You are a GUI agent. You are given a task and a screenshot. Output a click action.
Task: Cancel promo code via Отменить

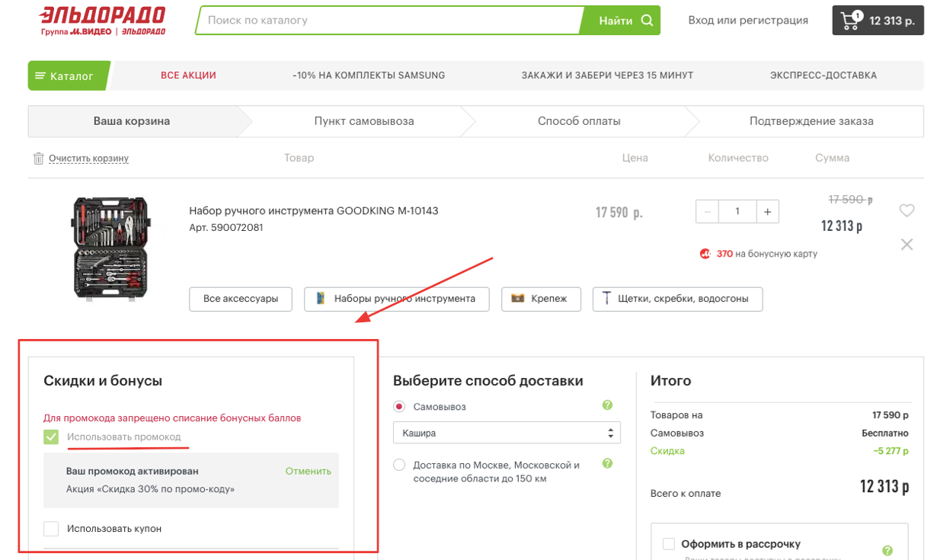point(309,471)
